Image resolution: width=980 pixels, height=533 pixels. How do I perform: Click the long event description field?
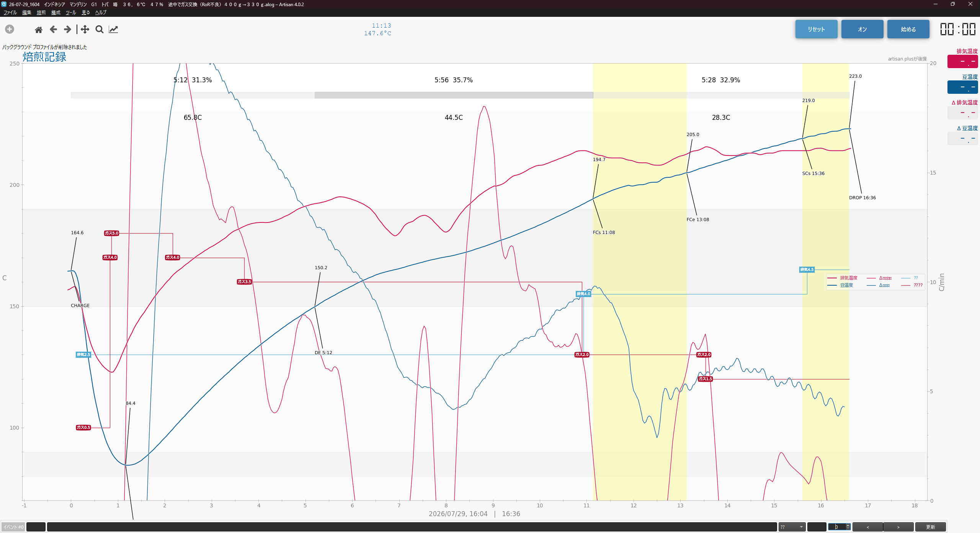point(412,527)
